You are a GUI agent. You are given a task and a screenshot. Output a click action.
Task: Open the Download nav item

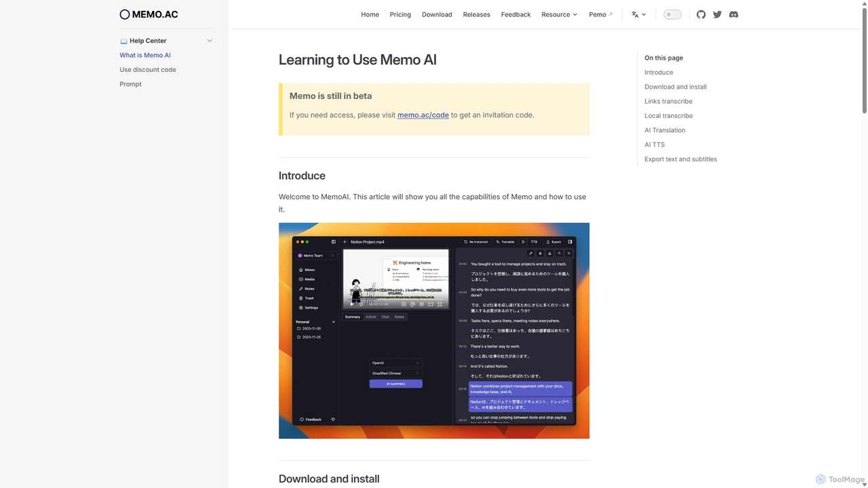click(437, 14)
